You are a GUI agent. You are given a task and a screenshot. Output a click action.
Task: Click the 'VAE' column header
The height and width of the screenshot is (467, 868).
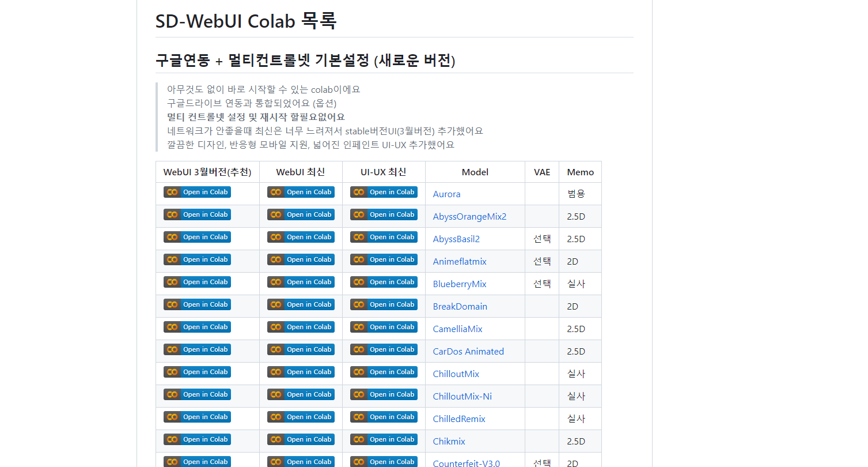(542, 172)
